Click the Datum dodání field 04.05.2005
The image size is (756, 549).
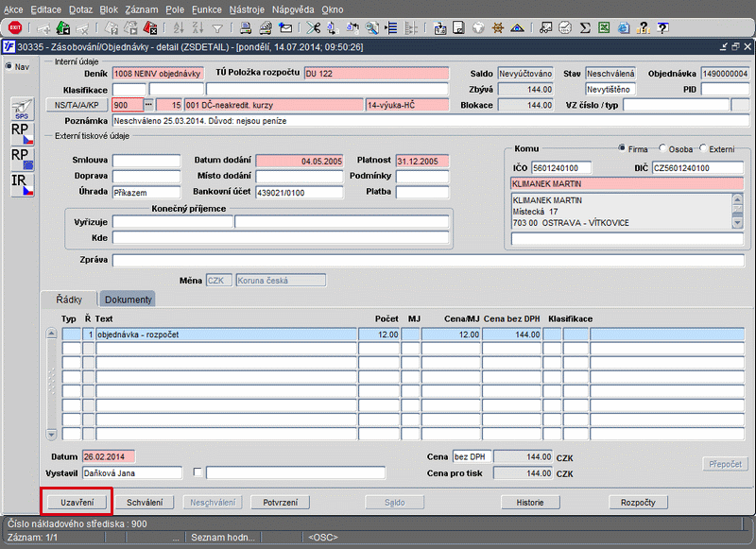click(300, 161)
